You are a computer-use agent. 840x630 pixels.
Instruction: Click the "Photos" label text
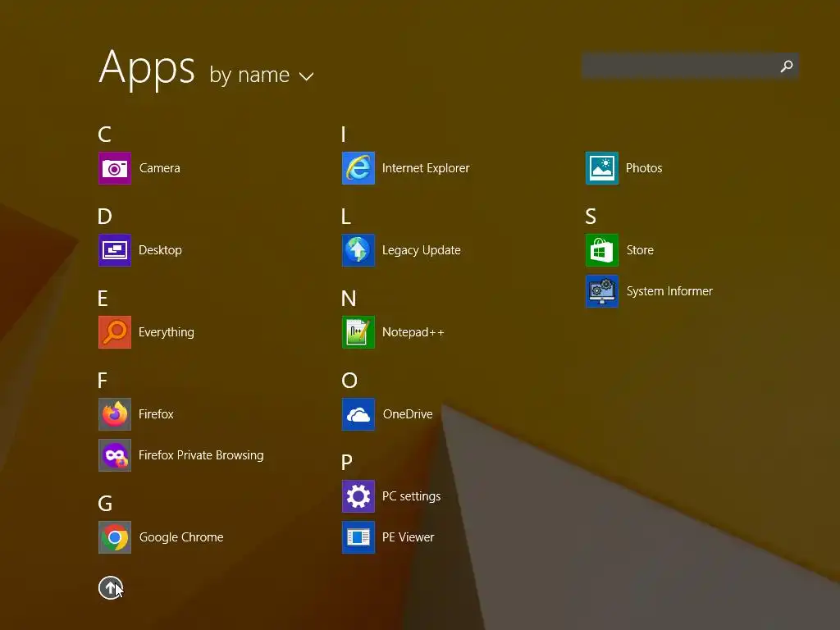pos(644,168)
